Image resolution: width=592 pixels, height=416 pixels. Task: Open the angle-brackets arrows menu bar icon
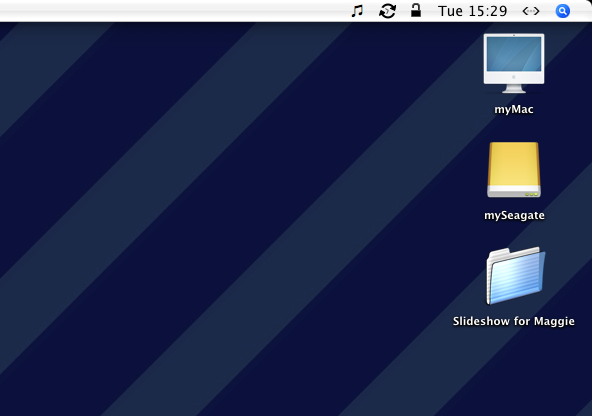pyautogui.click(x=531, y=11)
